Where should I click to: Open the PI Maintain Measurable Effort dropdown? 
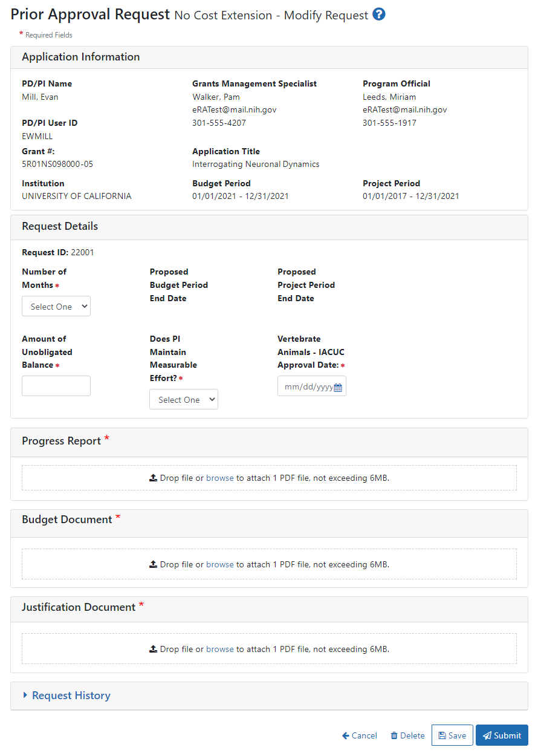[184, 400]
